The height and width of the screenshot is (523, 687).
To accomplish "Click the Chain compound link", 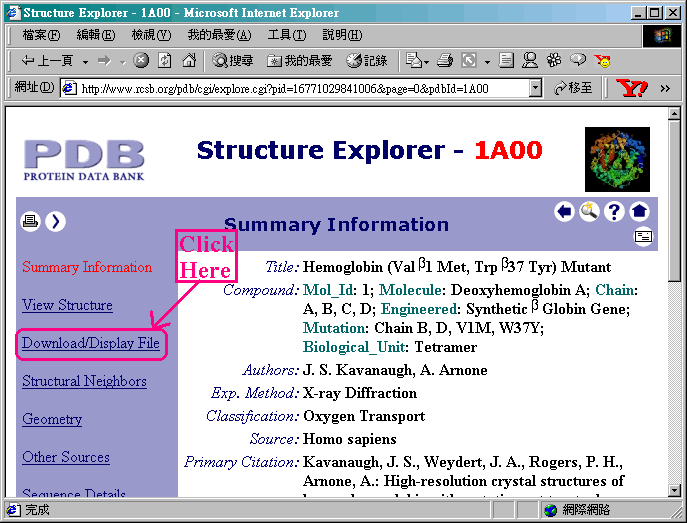I will [x=615, y=290].
